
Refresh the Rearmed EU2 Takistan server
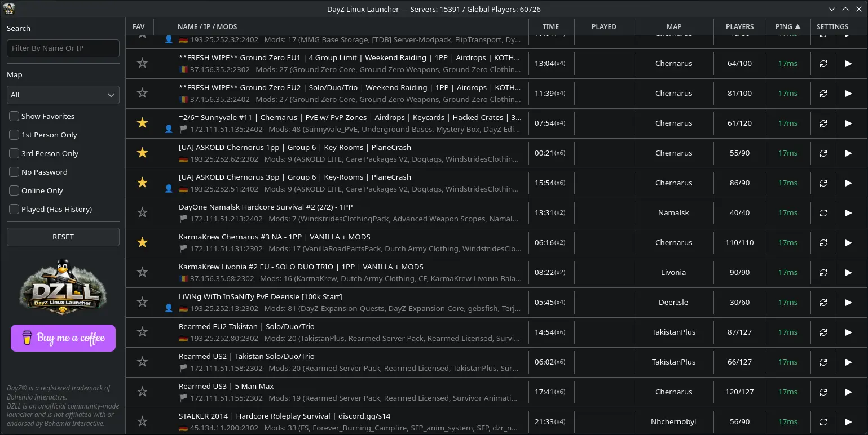pyautogui.click(x=823, y=332)
